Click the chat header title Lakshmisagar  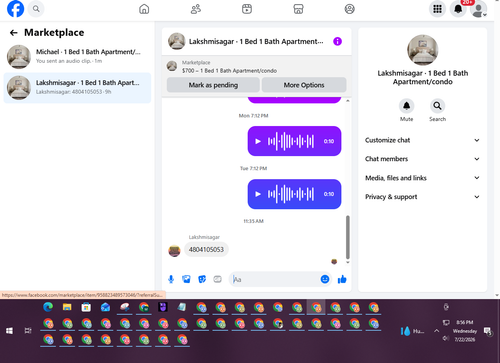click(256, 41)
